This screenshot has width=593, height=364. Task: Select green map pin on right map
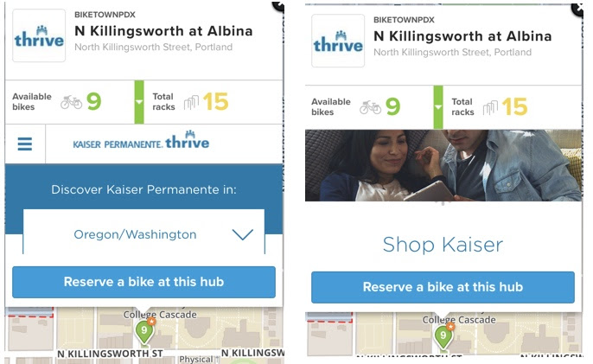coord(443,336)
